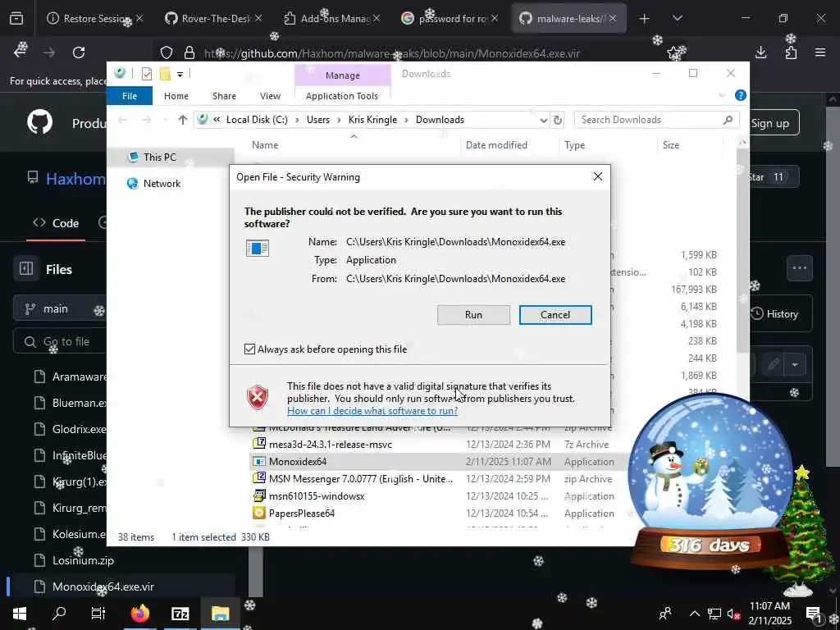This screenshot has height=630, width=840.
Task: Open the Firefox hamburger menu
Action: (x=820, y=52)
